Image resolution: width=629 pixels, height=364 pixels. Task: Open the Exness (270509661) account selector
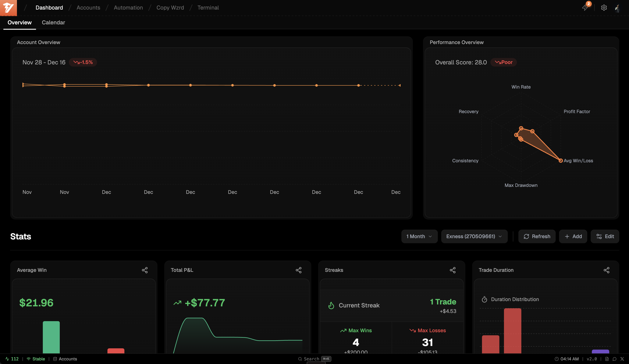[x=474, y=236]
